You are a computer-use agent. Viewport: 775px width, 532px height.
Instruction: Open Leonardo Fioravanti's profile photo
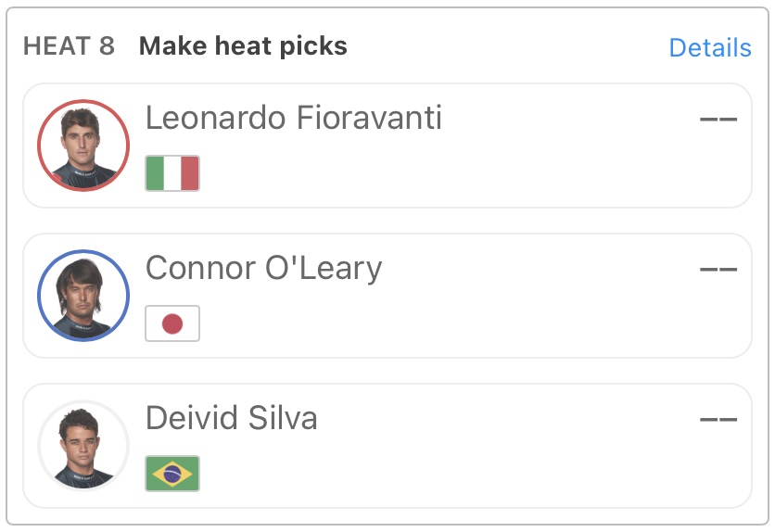tap(83, 146)
